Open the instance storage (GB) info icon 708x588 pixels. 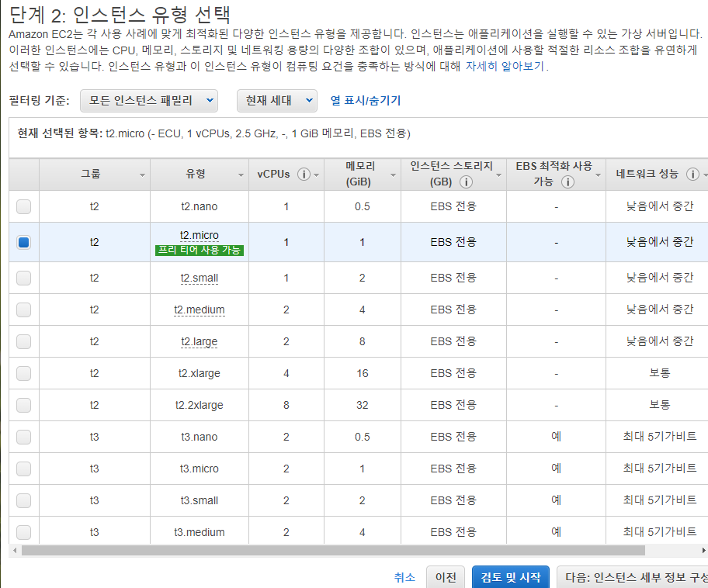(466, 182)
